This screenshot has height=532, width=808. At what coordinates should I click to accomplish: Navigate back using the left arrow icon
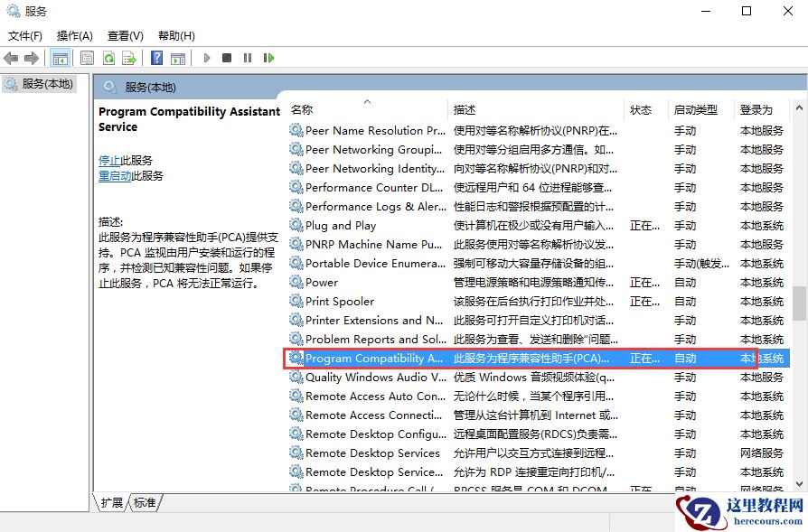tap(11, 58)
